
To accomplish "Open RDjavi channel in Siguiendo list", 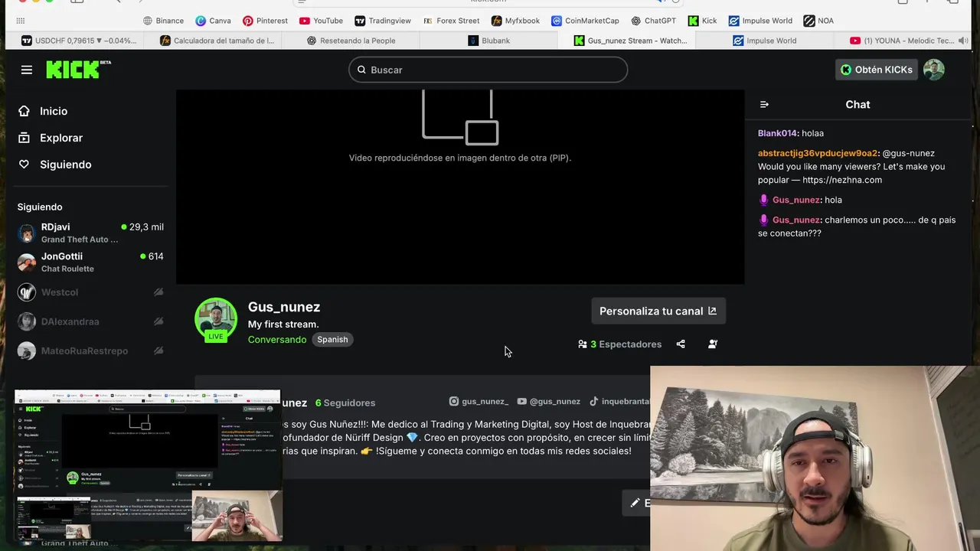I will click(x=90, y=233).
